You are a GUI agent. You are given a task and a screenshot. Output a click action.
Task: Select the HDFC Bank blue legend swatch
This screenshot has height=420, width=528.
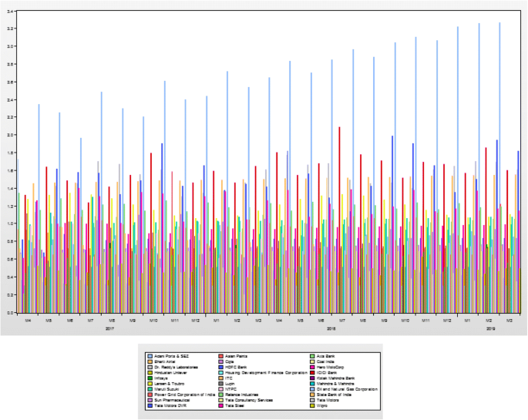click(x=220, y=366)
